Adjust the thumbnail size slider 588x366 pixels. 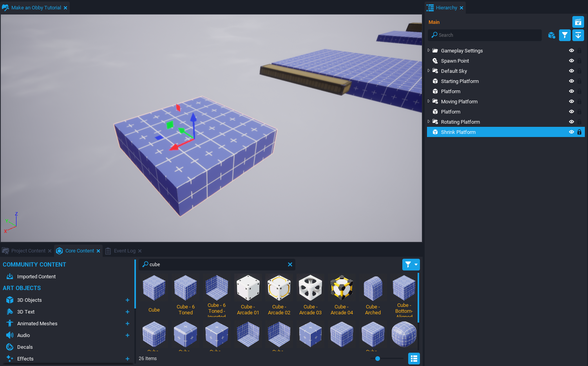point(377,359)
